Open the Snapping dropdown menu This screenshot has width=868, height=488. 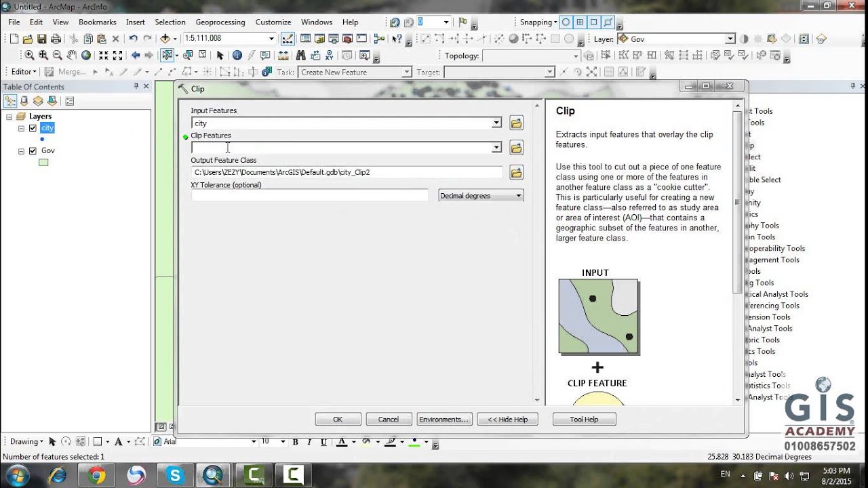coord(538,22)
